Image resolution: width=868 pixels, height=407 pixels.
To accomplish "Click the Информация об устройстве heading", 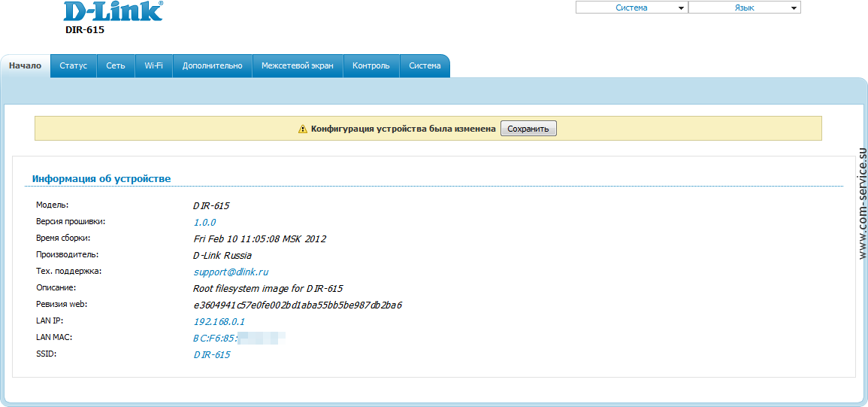I will 101,178.
